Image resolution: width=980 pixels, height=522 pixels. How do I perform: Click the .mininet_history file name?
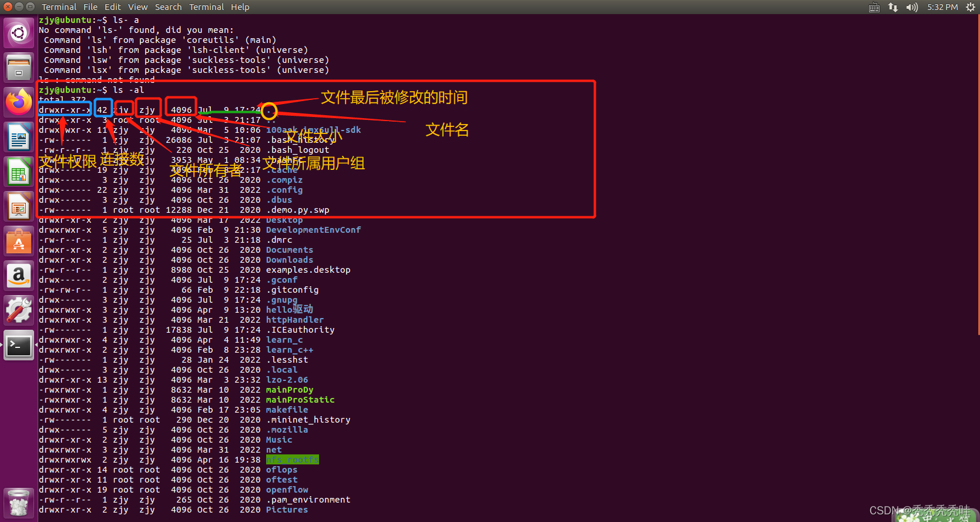point(308,420)
